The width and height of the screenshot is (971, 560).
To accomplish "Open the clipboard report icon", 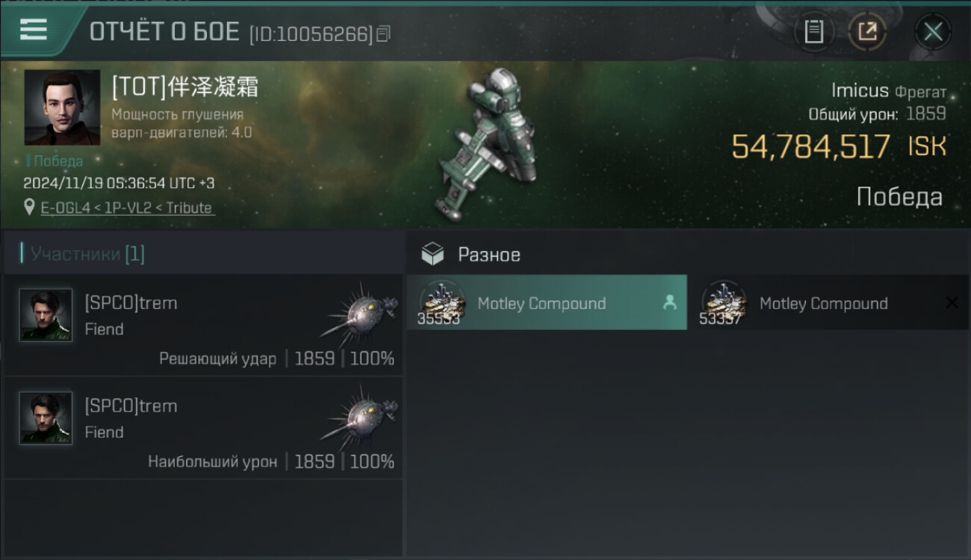I will pyautogui.click(x=813, y=32).
